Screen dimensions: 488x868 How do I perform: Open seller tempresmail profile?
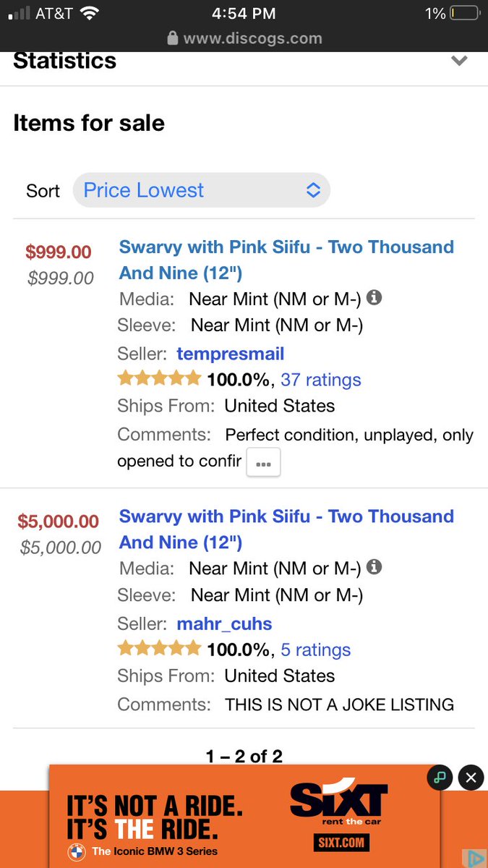(230, 354)
